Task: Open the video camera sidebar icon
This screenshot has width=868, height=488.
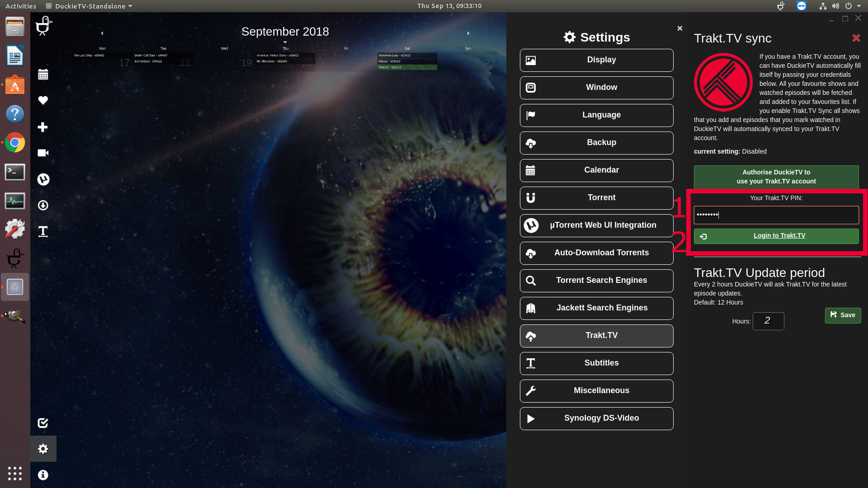Action: 43,153
